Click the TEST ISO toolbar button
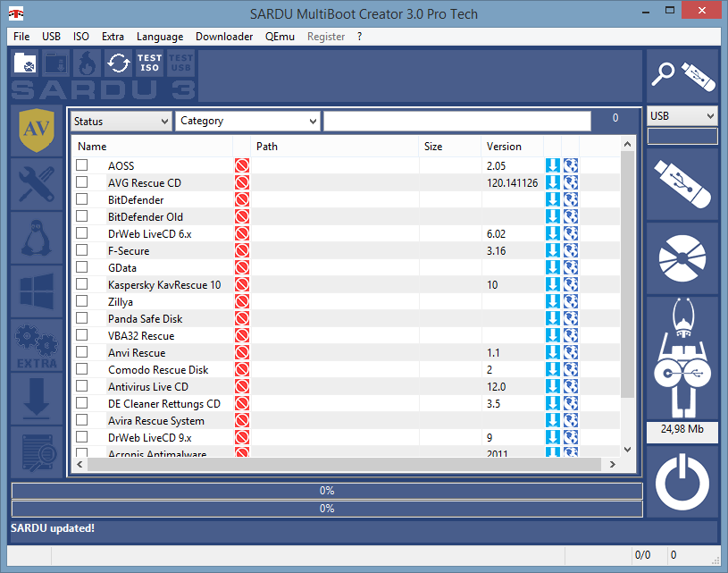Screen dimensions: 728x573 click(149, 63)
